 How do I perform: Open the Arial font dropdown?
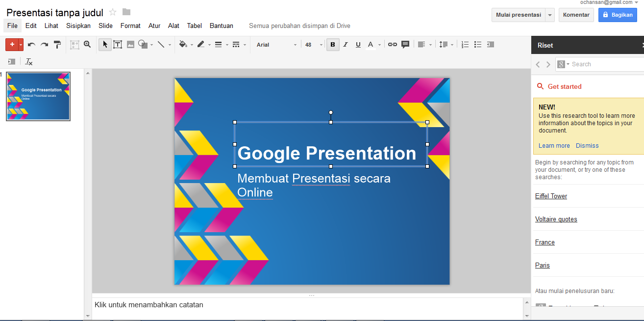pos(276,45)
